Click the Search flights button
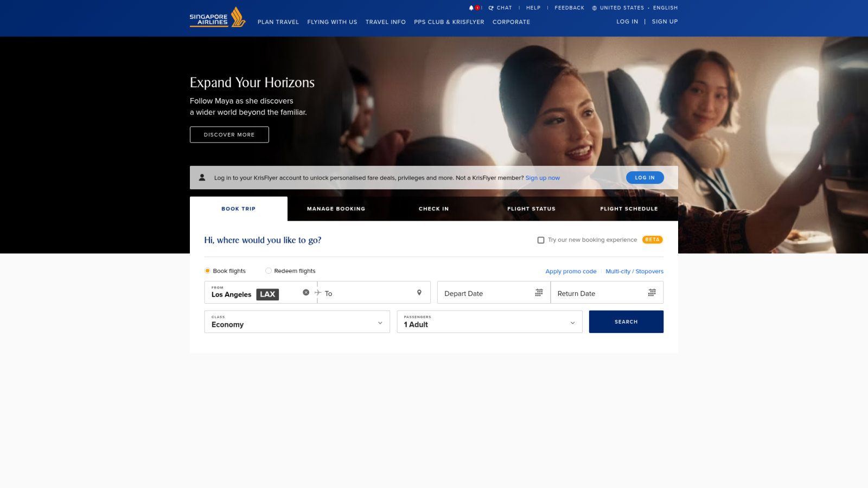The height and width of the screenshot is (488, 868). click(x=626, y=322)
